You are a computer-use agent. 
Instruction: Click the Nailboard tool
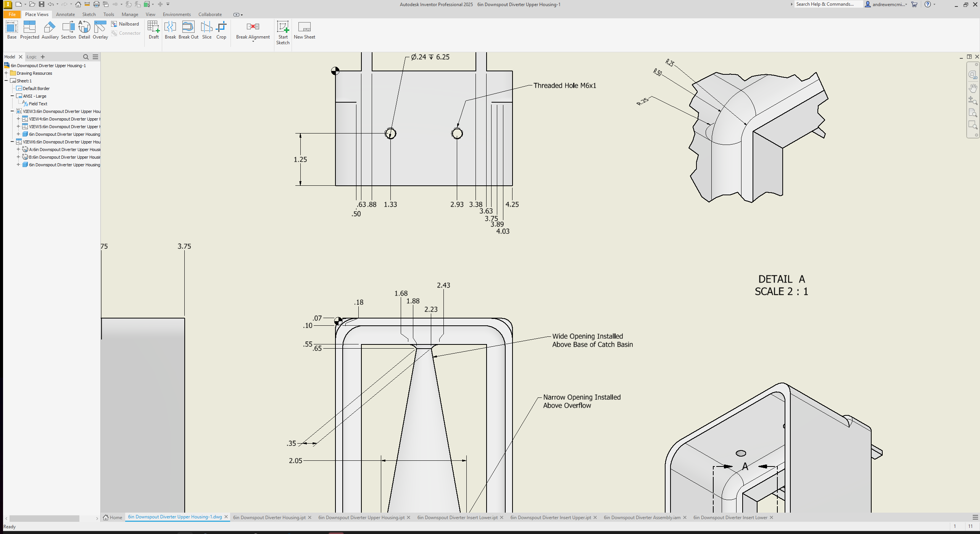pos(125,24)
